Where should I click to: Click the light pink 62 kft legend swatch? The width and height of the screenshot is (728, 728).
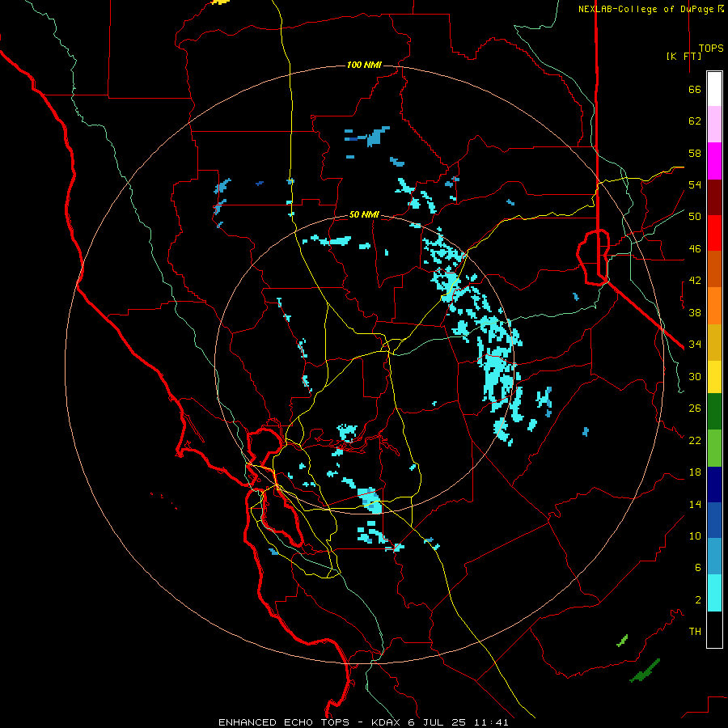(714, 125)
